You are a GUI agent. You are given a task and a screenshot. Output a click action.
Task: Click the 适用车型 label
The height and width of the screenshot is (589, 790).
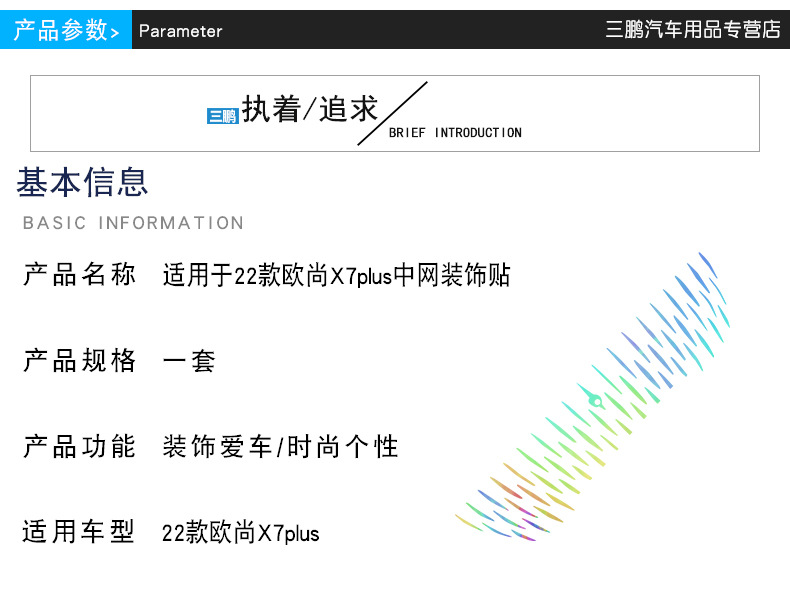(79, 532)
